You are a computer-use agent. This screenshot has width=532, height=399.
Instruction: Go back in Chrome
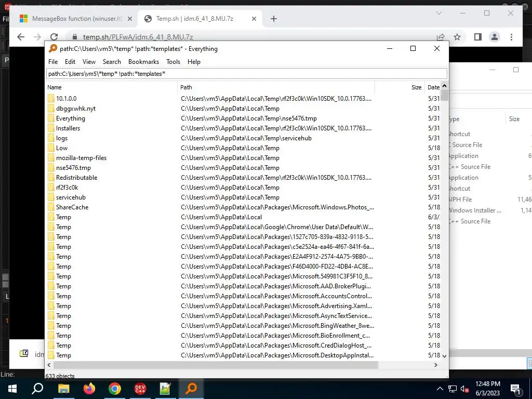[x=21, y=37]
